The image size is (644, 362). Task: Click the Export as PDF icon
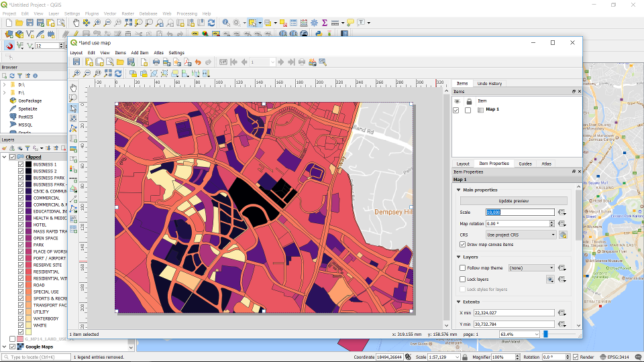pyautogui.click(x=186, y=62)
